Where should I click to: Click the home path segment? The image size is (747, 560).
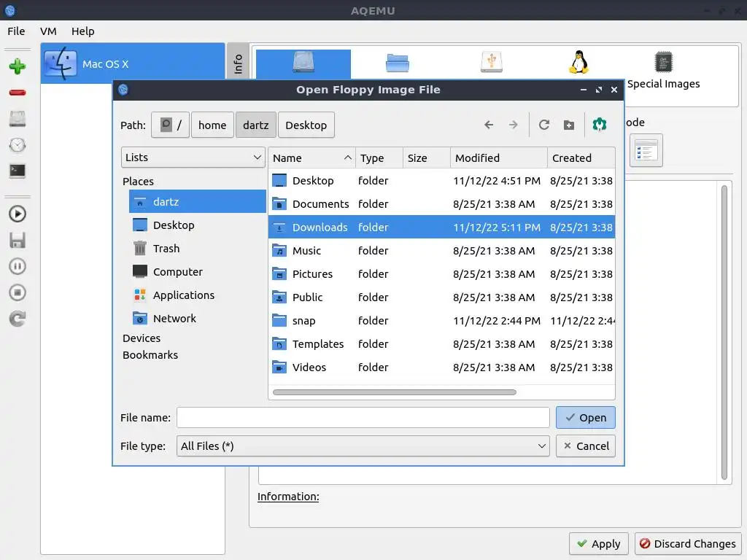[212, 125]
